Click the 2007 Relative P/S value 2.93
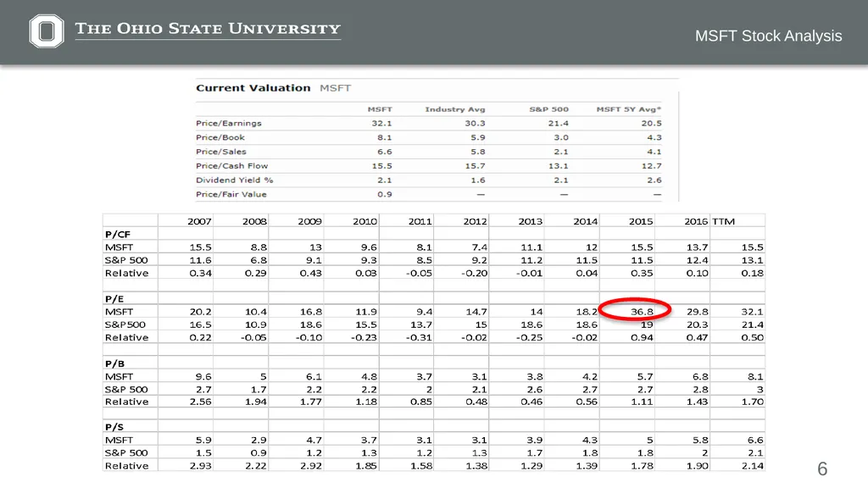868x488 pixels. pos(200,466)
